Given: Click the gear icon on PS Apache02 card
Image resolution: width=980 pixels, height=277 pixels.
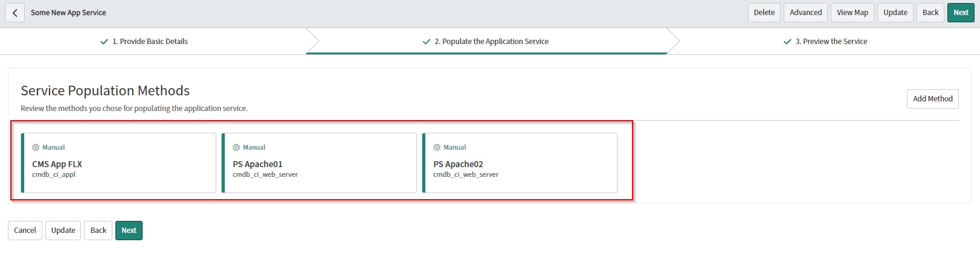Looking at the screenshot, I should 437,147.
